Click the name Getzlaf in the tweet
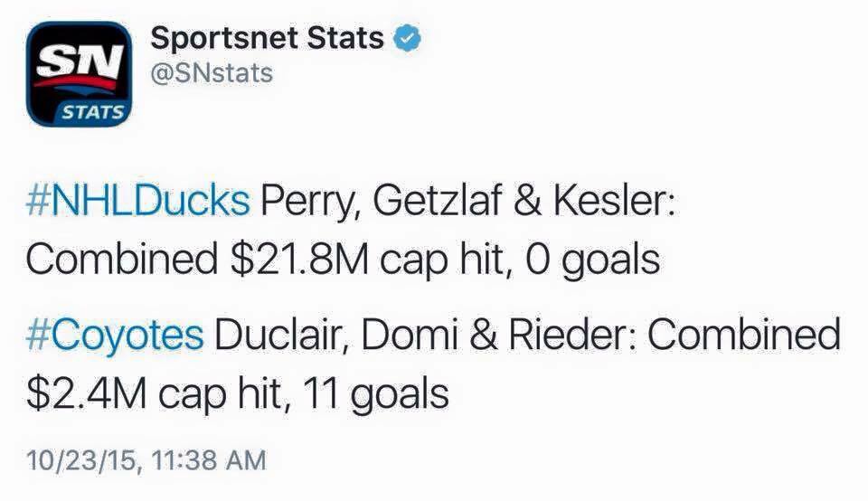 point(438,200)
